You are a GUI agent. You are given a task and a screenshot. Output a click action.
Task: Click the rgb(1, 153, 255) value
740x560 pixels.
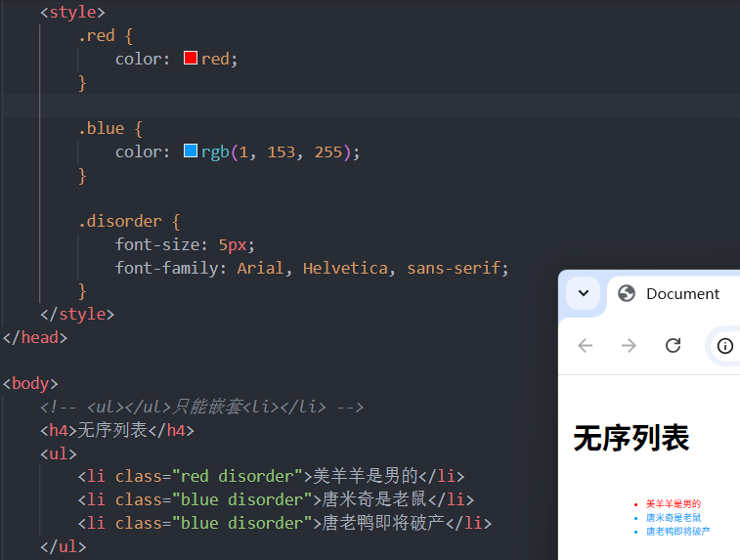[x=276, y=151]
